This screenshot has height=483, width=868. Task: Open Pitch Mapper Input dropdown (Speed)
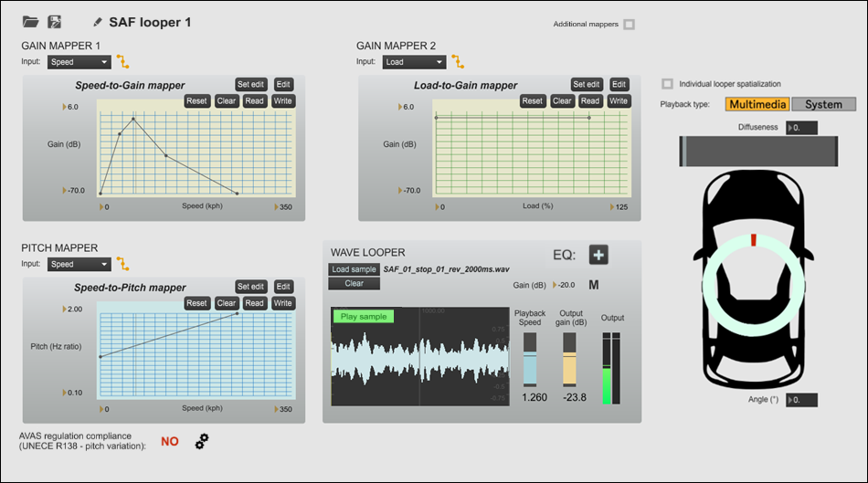point(79,265)
